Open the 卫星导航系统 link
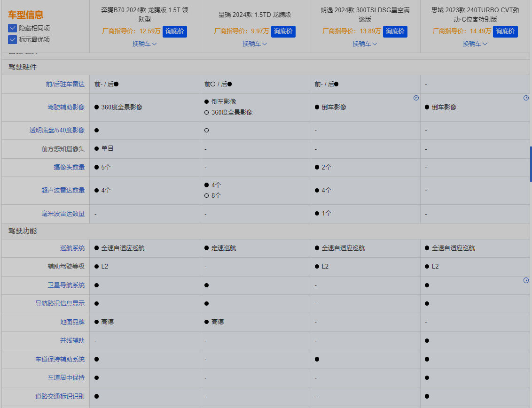532x408 pixels. coord(66,285)
